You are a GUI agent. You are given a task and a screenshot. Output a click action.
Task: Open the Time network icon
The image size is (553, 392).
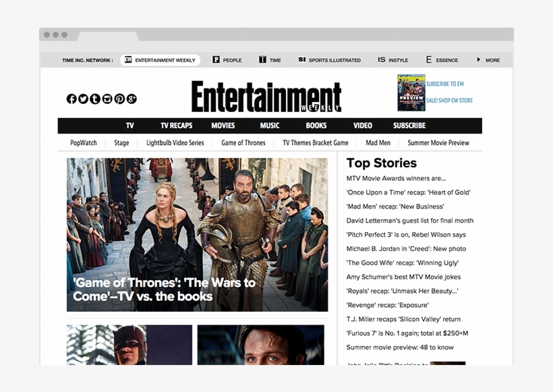tap(262, 59)
